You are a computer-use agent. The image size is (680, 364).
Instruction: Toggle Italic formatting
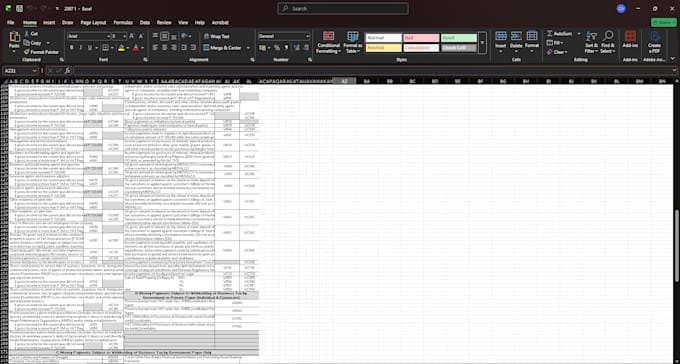81,48
